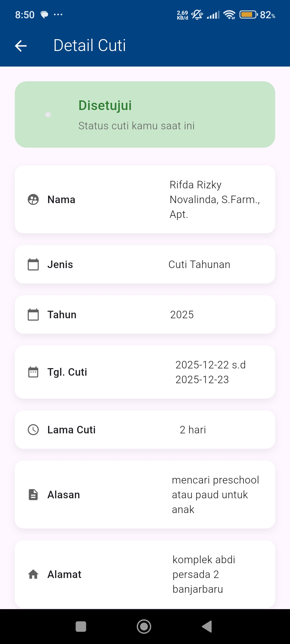The height and width of the screenshot is (644, 290).
Task: Tap the leave date range 2025-12-22 s.d 2025-12-23
Action: coord(211,372)
